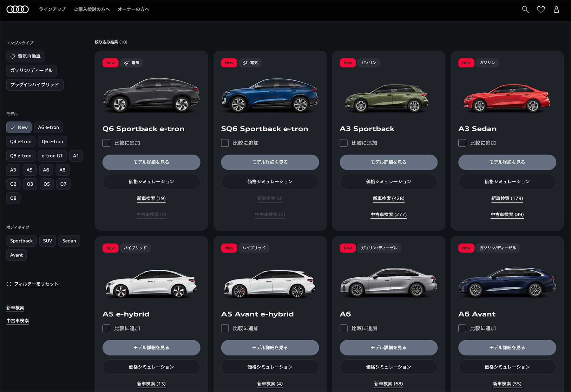Select the Q6 e-tron model filter
Image resolution: width=571 pixels, height=392 pixels.
pyautogui.click(x=52, y=142)
